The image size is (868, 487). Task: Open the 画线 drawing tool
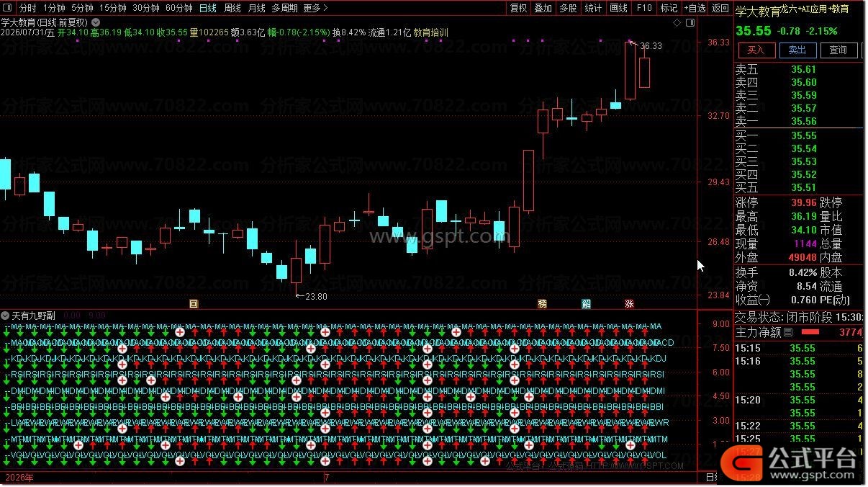pos(618,8)
